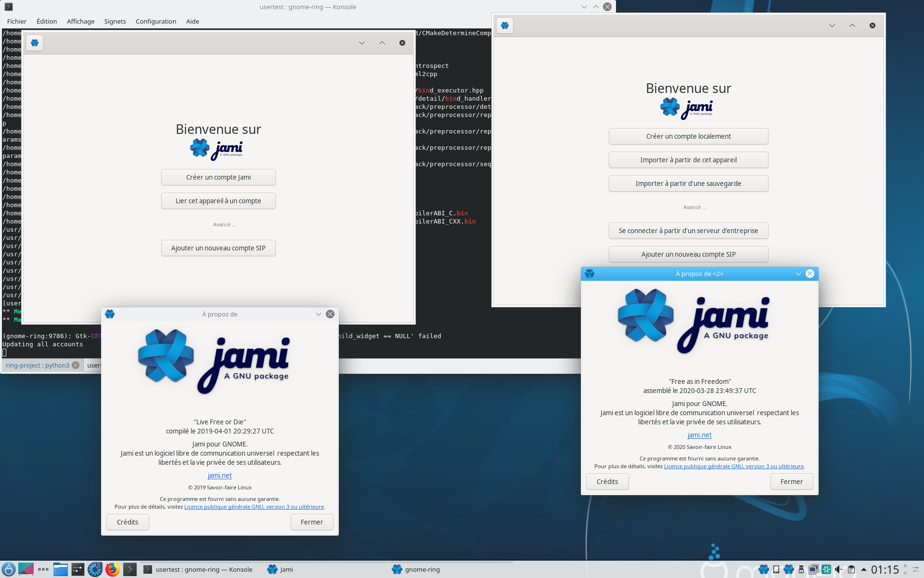924x578 pixels.
Task: Open Crédits in À propos de <2> dialog
Action: coord(607,482)
